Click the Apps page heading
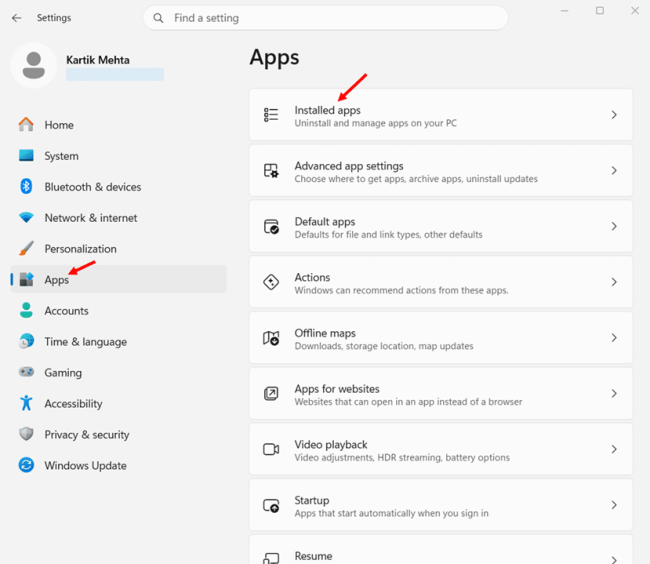This screenshot has height=564, width=650. click(x=274, y=58)
